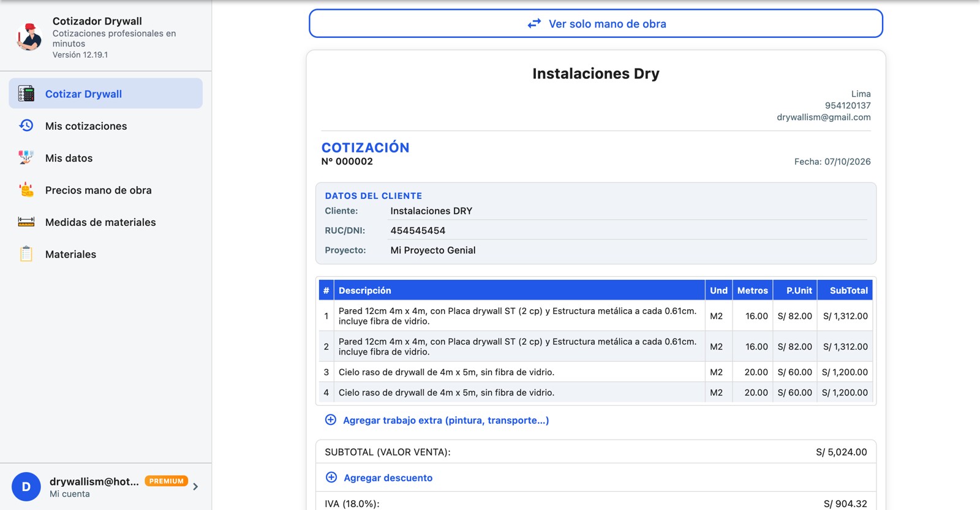Click subtotal value S/ 5,024.00
Screen dimensions: 980x510
point(841,452)
